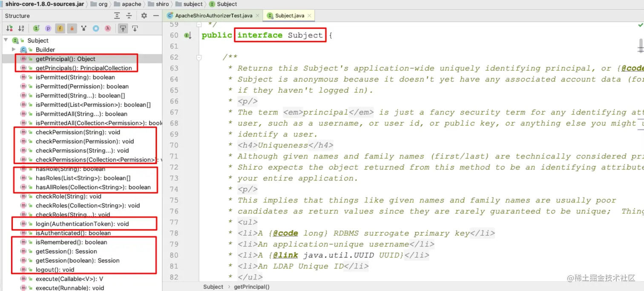
Task: Close the Subject.java tab
Action: pyautogui.click(x=310, y=16)
